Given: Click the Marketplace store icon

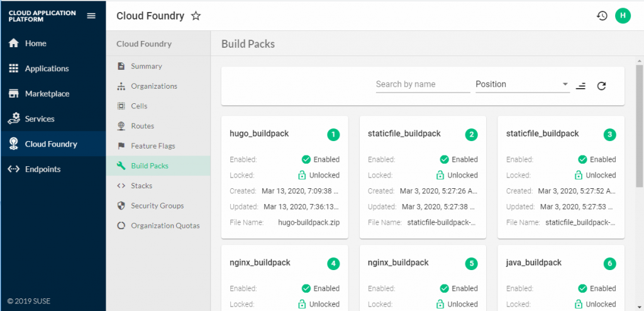Looking at the screenshot, I should point(13,94).
